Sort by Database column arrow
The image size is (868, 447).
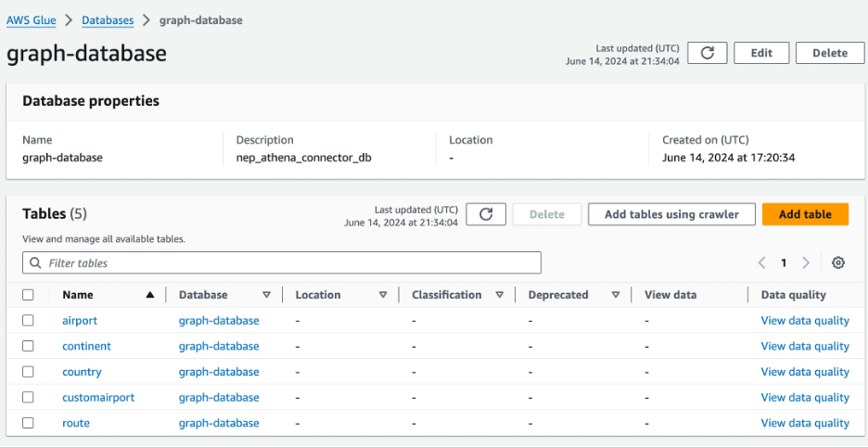[266, 295]
